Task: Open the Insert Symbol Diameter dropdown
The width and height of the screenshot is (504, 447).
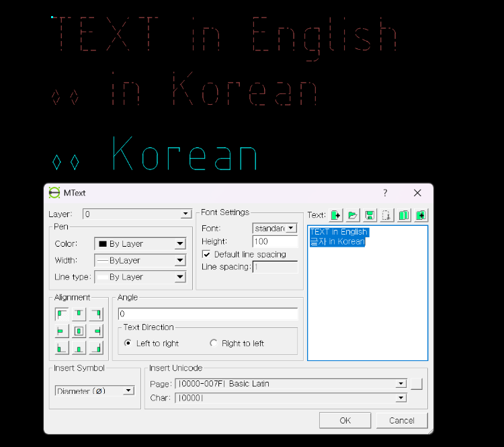Action: pyautogui.click(x=128, y=391)
